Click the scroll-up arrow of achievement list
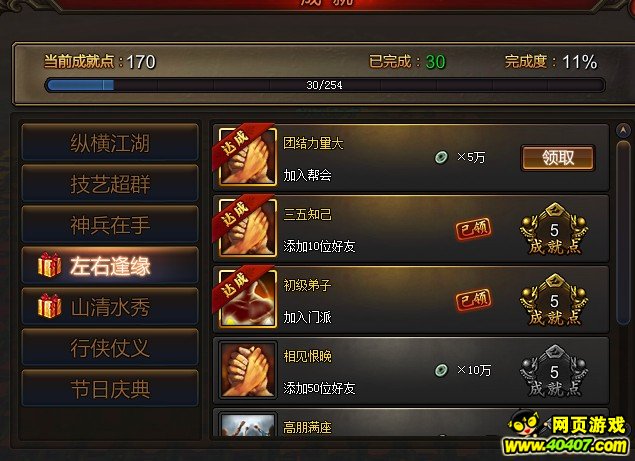Screen dimensions: 635x461 pos(623,130)
